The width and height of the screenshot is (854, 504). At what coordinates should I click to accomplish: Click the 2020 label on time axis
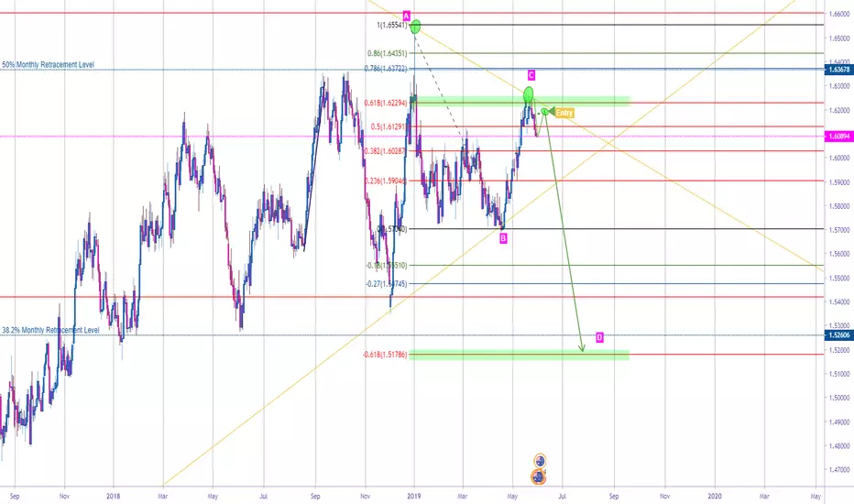coord(715,497)
